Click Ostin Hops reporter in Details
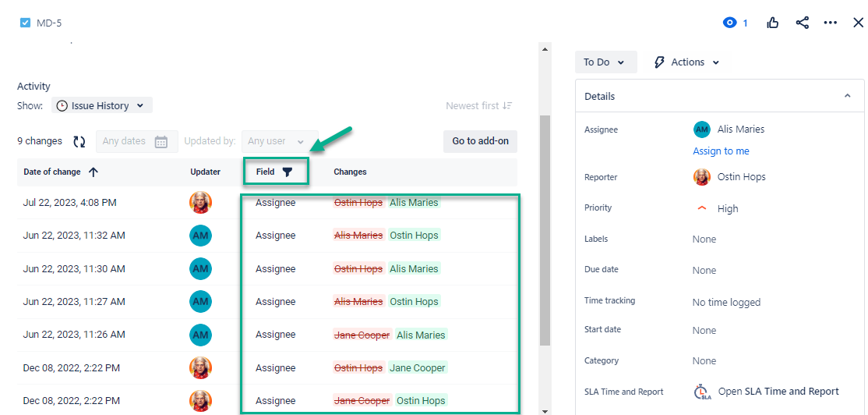Viewport: 868px width, 415px height. tap(742, 177)
